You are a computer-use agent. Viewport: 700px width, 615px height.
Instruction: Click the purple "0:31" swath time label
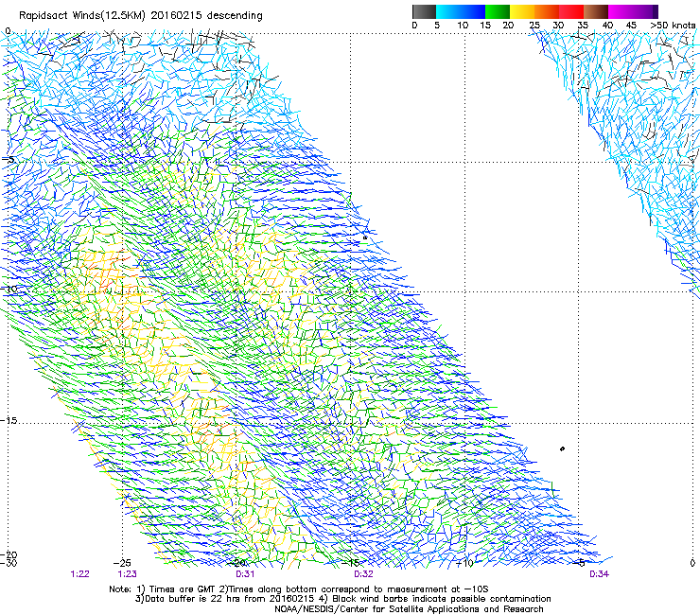(x=245, y=574)
